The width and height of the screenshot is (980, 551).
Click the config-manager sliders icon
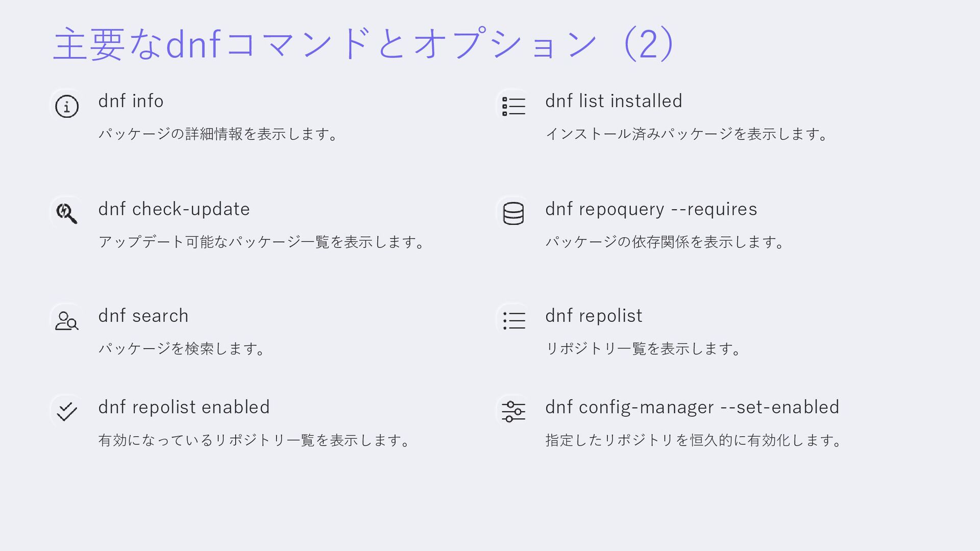pos(513,411)
